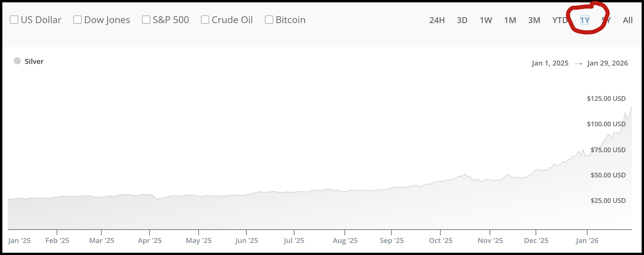Toggle the S&P 500 checkbox

pyautogui.click(x=146, y=20)
